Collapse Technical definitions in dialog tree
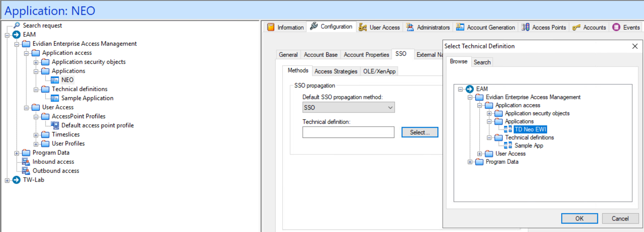Viewport: 644px width, 232px height. pos(489,138)
